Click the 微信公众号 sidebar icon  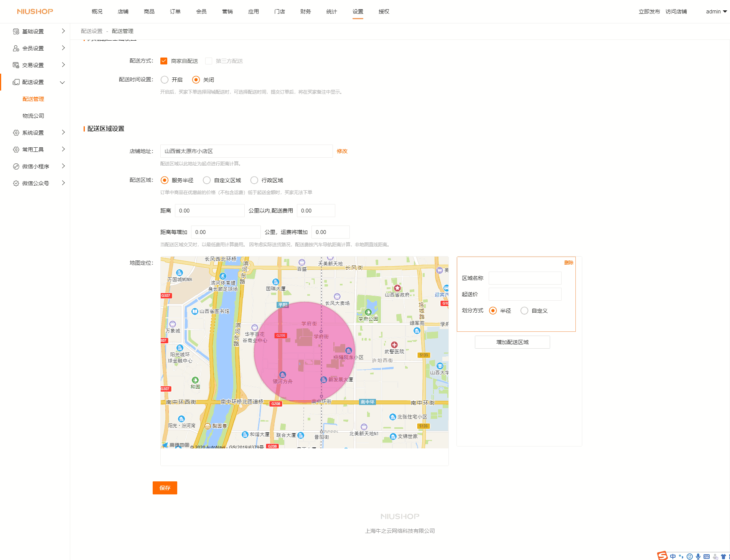point(16,183)
